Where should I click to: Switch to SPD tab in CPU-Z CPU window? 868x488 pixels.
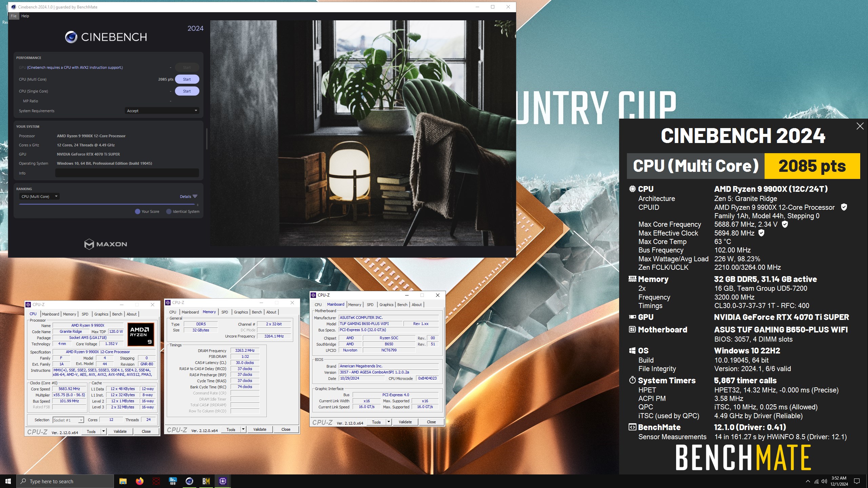(85, 314)
